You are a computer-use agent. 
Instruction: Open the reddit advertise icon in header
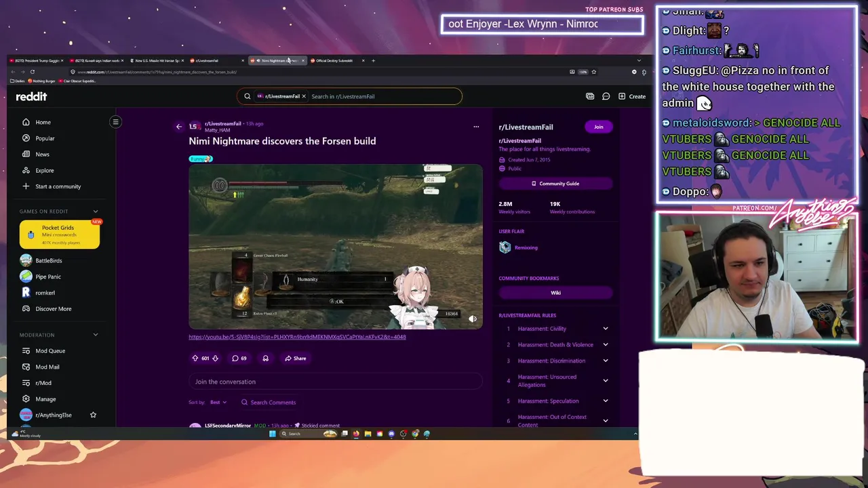(590, 96)
